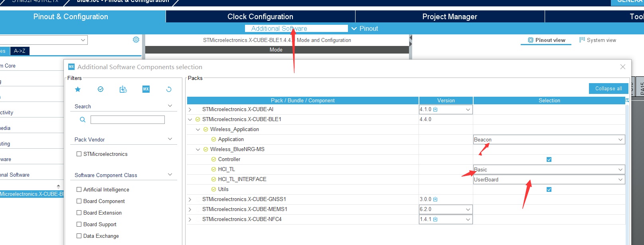Viewport: 644px width, 245px height.
Task: Expand the STMicroelectronics.X-CUBE-AI pack
Action: click(x=190, y=110)
